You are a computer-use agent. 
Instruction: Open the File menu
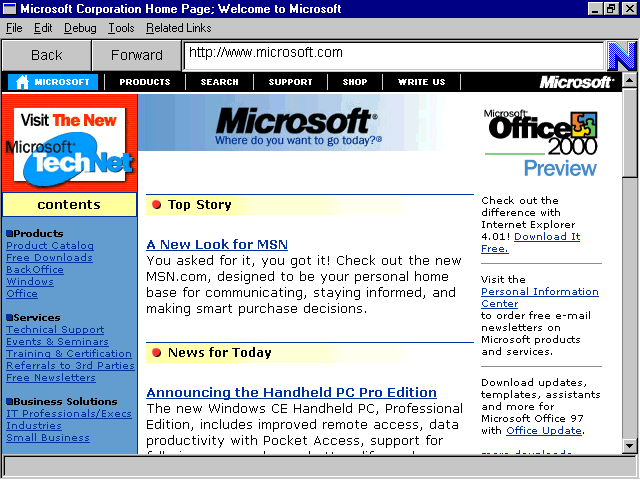(x=14, y=28)
